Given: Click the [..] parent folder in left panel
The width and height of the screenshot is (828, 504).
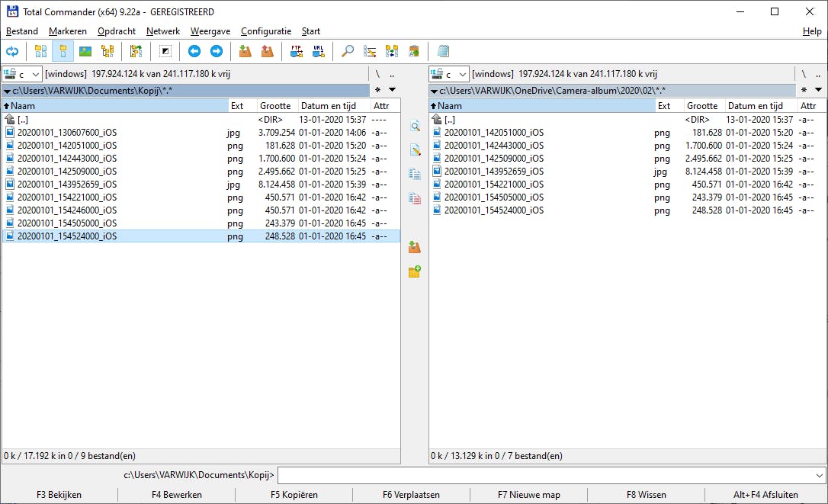Looking at the screenshot, I should coord(201,120).
